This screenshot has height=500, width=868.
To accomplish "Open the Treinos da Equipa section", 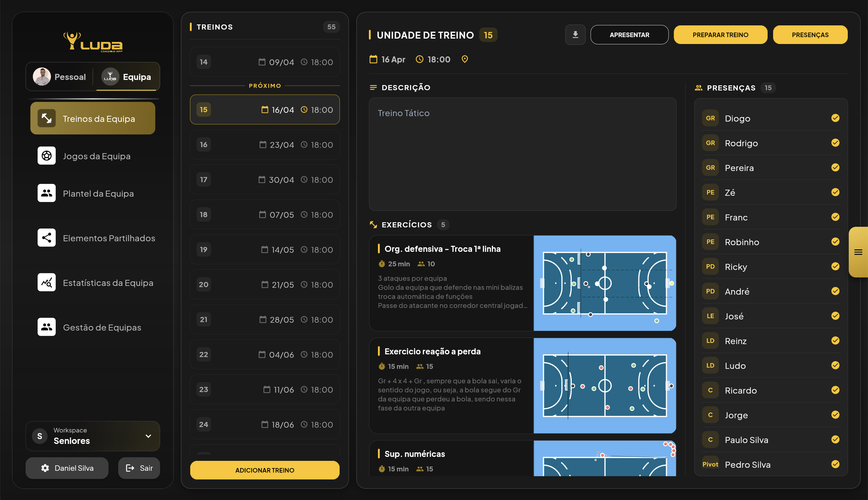I will 93,118.
